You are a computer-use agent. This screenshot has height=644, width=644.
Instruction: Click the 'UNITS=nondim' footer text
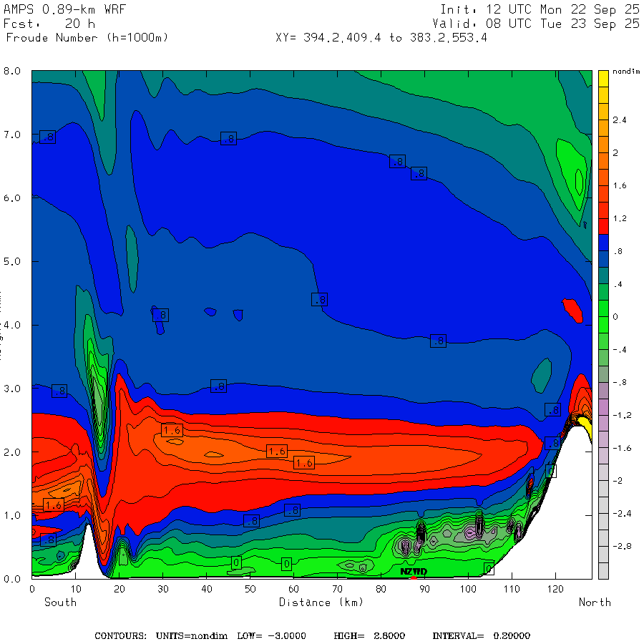(x=191, y=636)
